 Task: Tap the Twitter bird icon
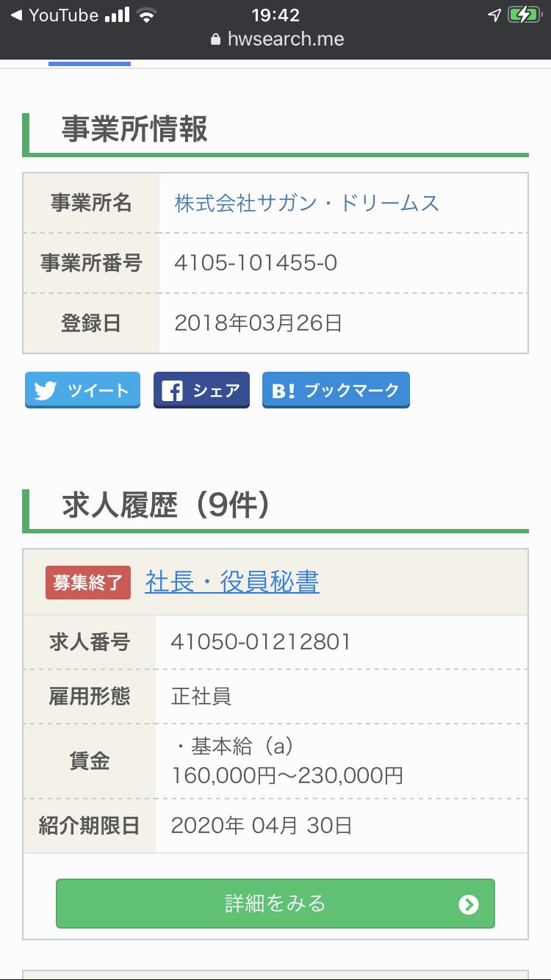[x=45, y=390]
